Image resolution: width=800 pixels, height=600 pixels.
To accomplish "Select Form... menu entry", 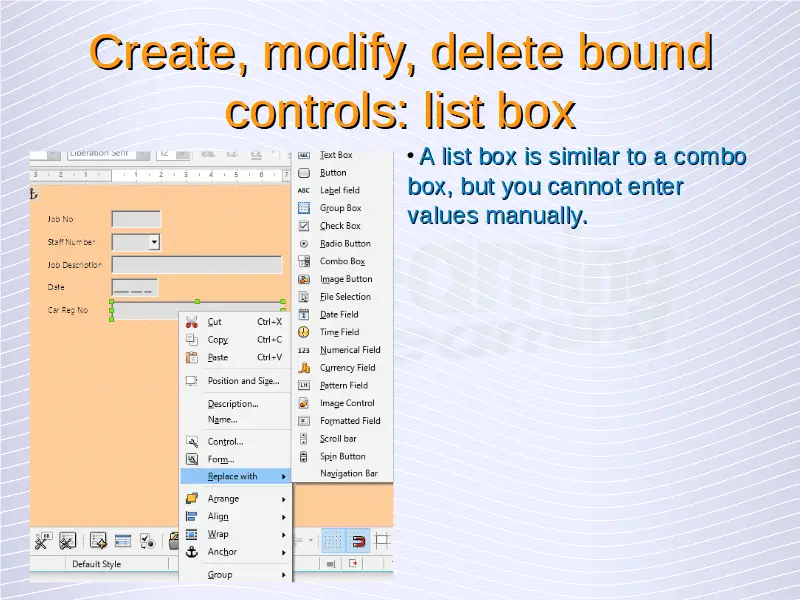I will tap(221, 459).
